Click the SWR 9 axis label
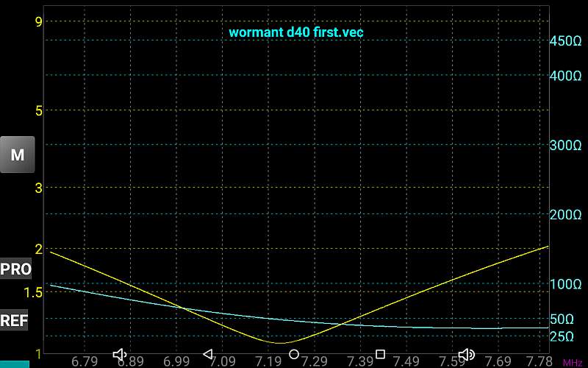588x368 pixels. click(39, 21)
